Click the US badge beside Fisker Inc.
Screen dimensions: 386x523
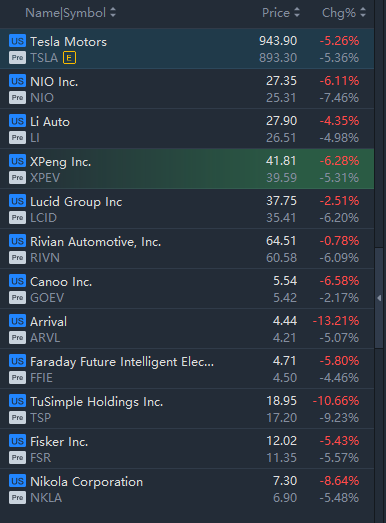tap(17, 441)
